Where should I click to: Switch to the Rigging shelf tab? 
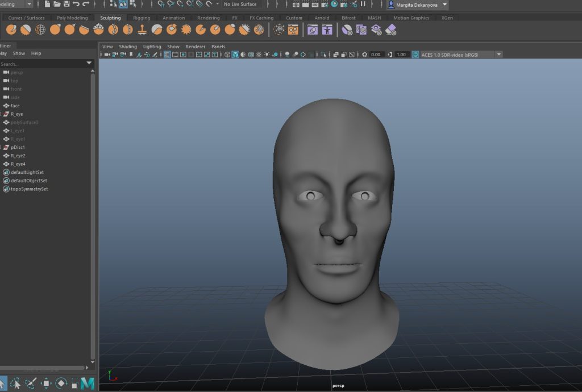coord(142,18)
